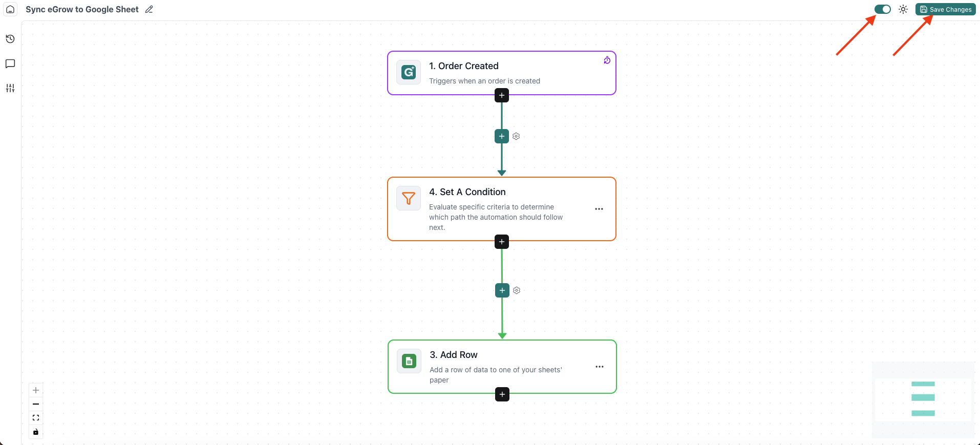Viewport: 980px width, 445px height.
Task: Open the three-dot menu on Set A Condition
Action: pyautogui.click(x=599, y=209)
